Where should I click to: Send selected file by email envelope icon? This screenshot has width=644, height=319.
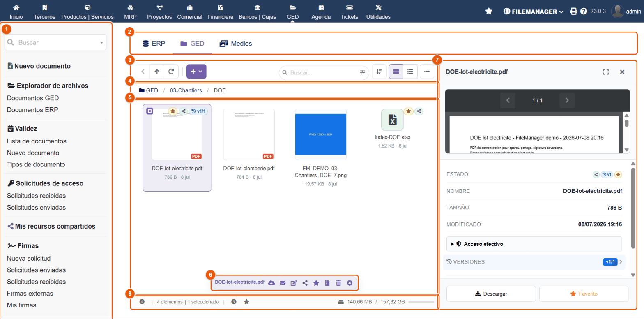[x=283, y=283]
